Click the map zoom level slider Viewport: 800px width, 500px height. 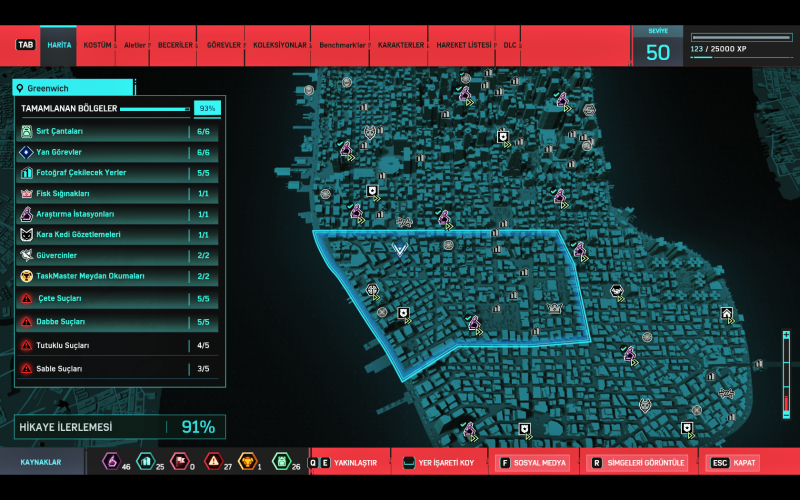coord(786,374)
